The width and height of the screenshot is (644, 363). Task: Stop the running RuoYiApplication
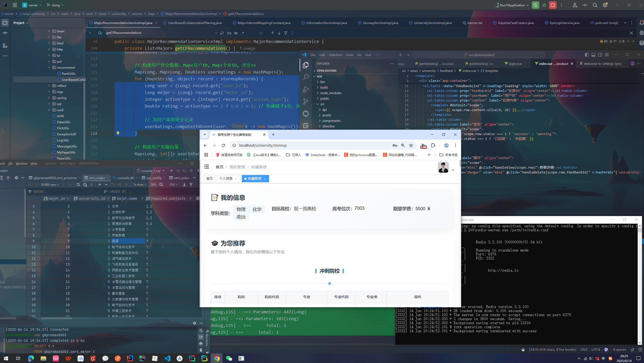click(553, 5)
